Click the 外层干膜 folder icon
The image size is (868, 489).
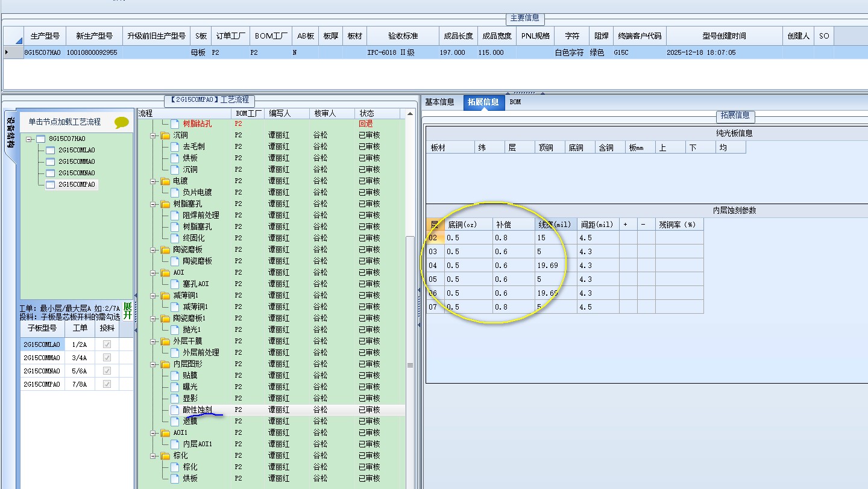click(165, 341)
